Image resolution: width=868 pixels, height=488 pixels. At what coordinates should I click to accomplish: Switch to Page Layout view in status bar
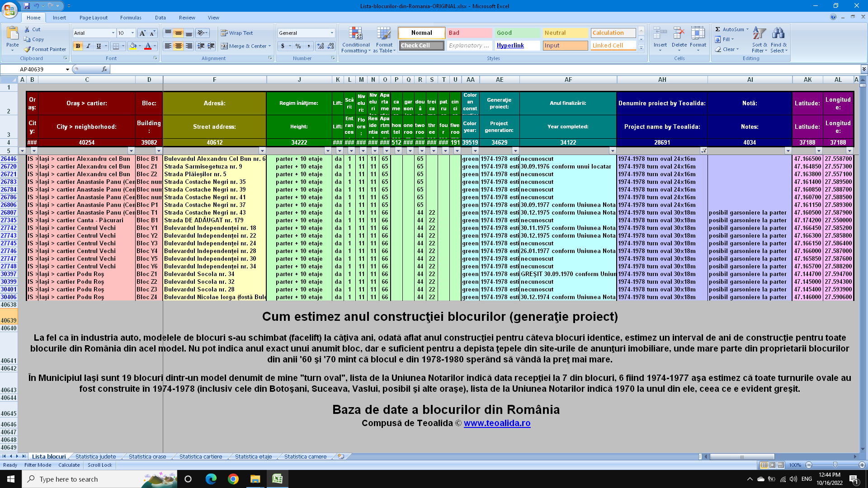tap(773, 465)
